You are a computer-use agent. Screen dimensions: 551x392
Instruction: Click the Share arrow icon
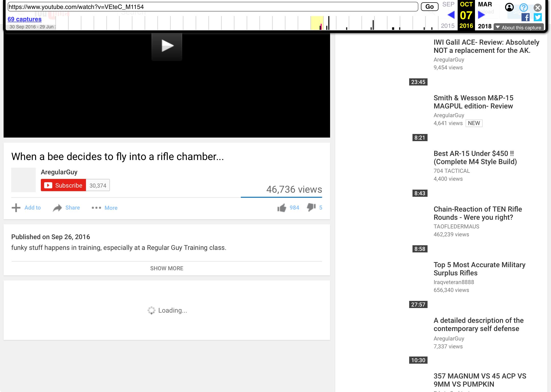pos(57,208)
